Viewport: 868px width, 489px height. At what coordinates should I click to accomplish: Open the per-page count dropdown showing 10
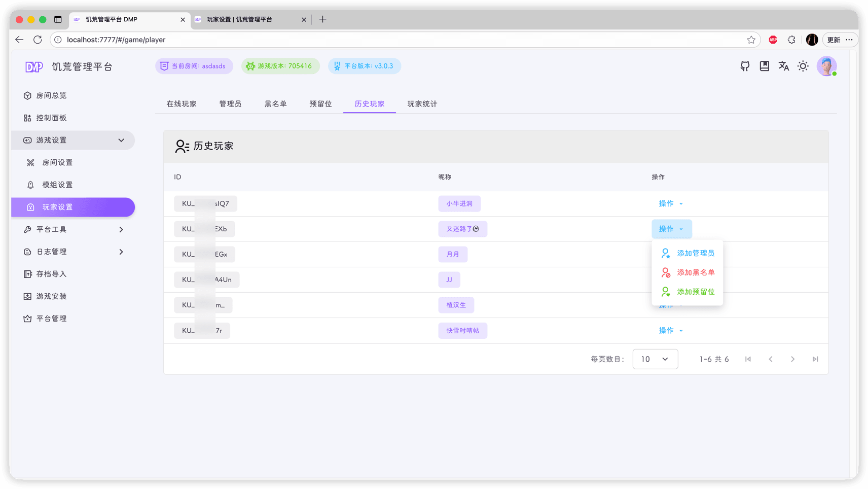(655, 359)
